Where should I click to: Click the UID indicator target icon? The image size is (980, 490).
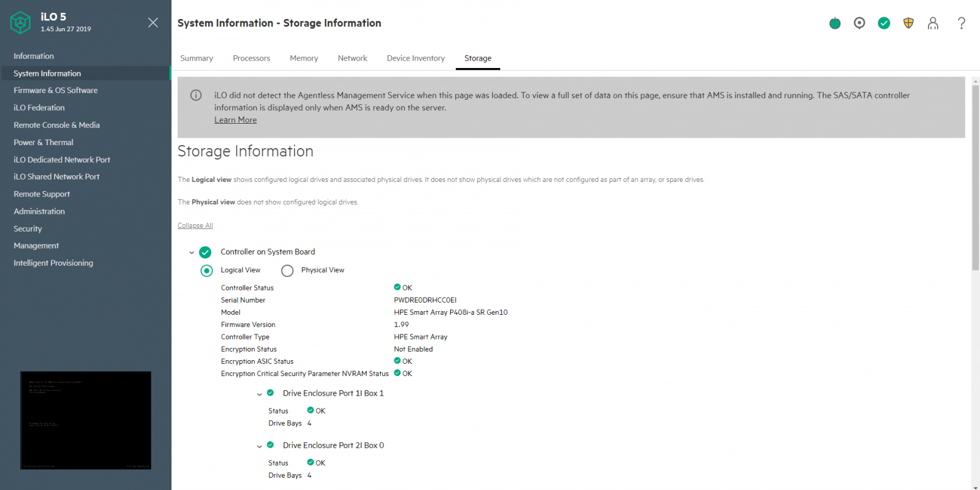859,23
